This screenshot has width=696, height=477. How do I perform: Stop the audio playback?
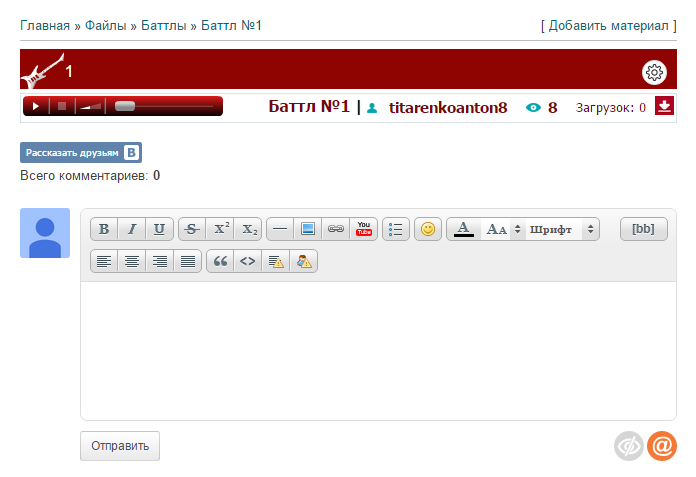[x=62, y=106]
